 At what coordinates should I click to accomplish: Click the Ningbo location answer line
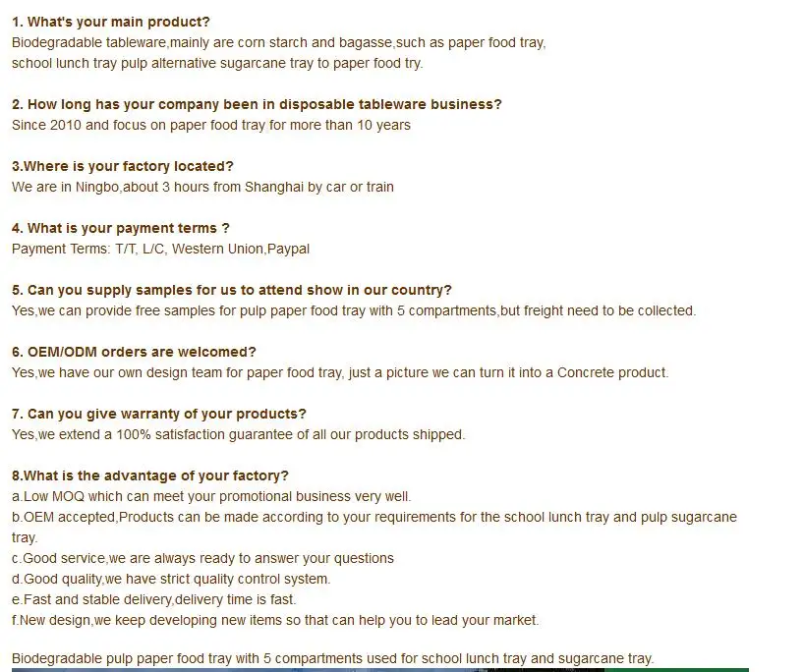tap(202, 187)
